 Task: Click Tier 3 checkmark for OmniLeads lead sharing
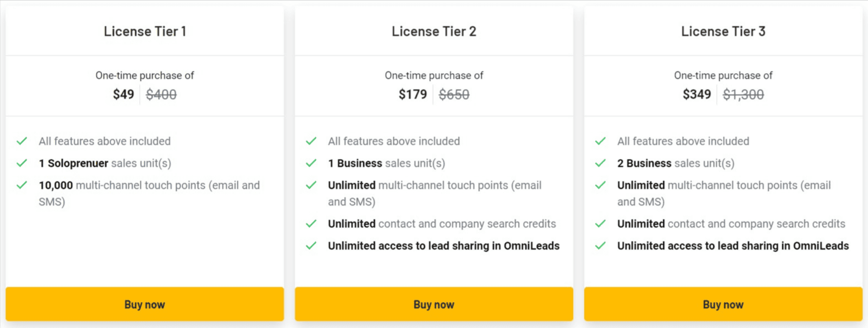pyautogui.click(x=600, y=245)
